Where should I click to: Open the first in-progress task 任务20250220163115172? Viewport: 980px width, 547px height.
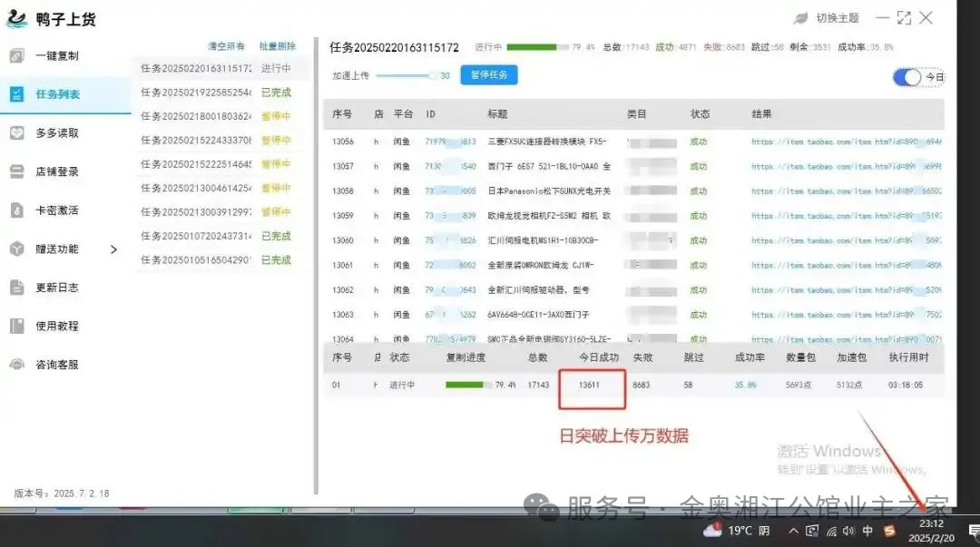point(196,68)
